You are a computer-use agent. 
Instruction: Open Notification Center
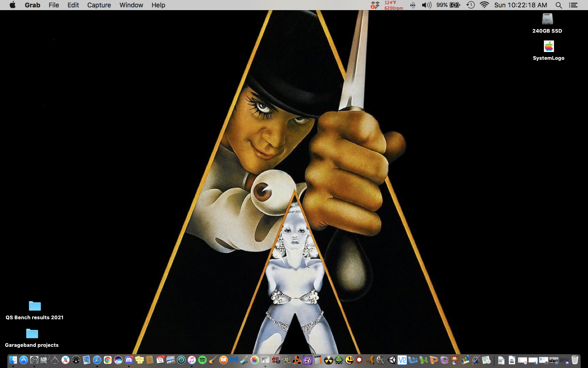click(573, 5)
